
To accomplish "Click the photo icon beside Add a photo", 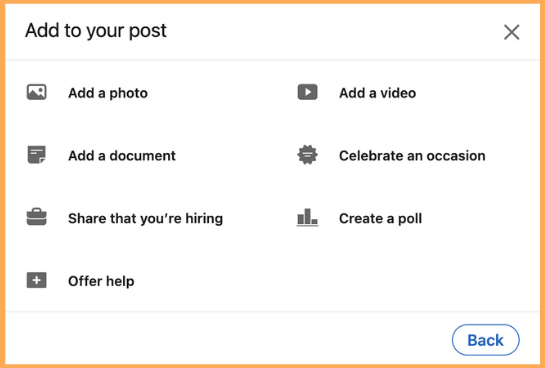I will click(36, 92).
